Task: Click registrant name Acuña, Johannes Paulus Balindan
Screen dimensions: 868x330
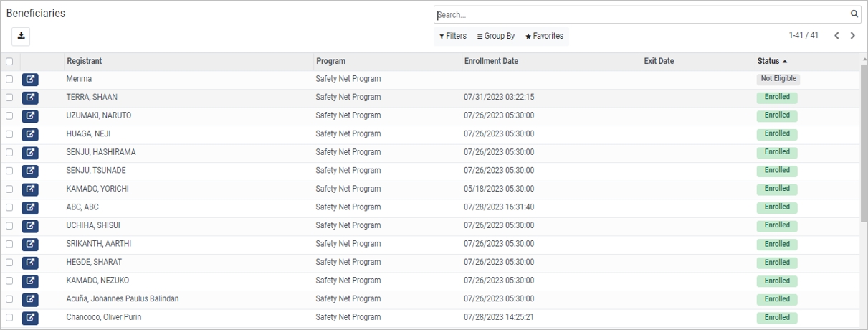Action: coord(123,299)
